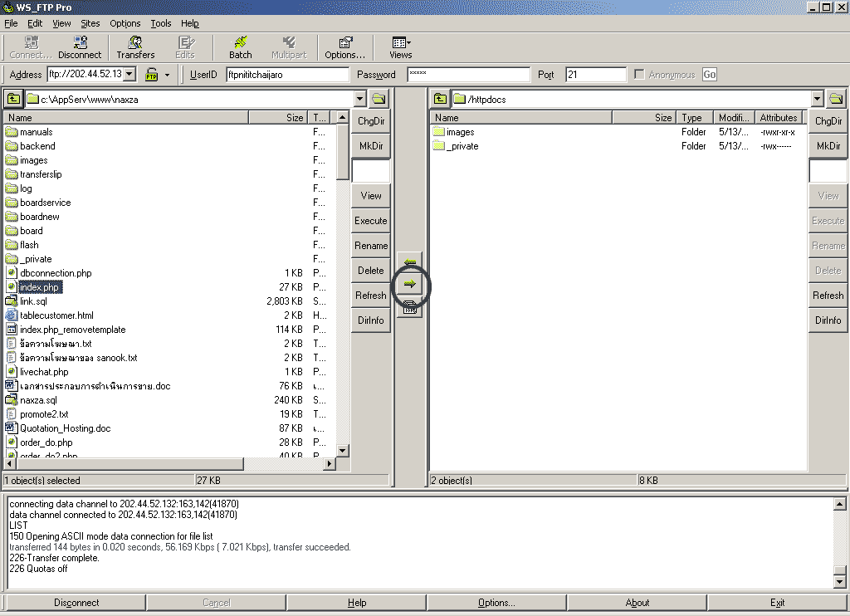Click the Port input field
The image size is (850, 616).
(596, 74)
